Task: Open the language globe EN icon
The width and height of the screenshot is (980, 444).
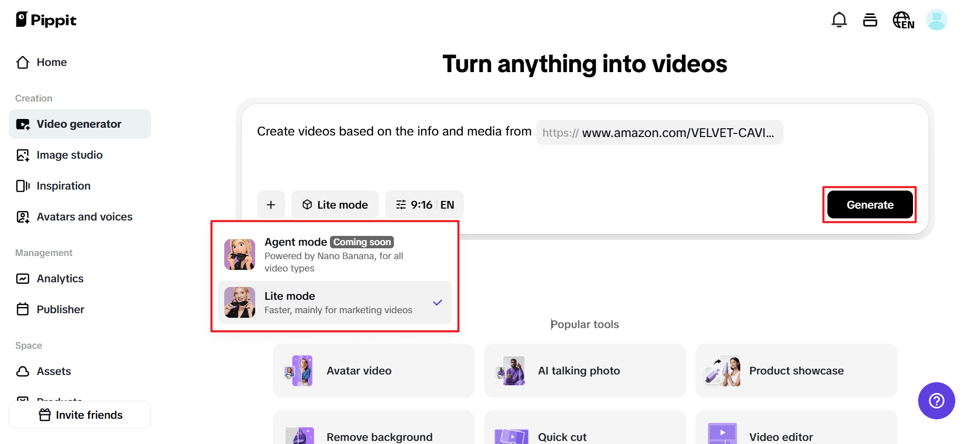Action: click(x=903, y=21)
